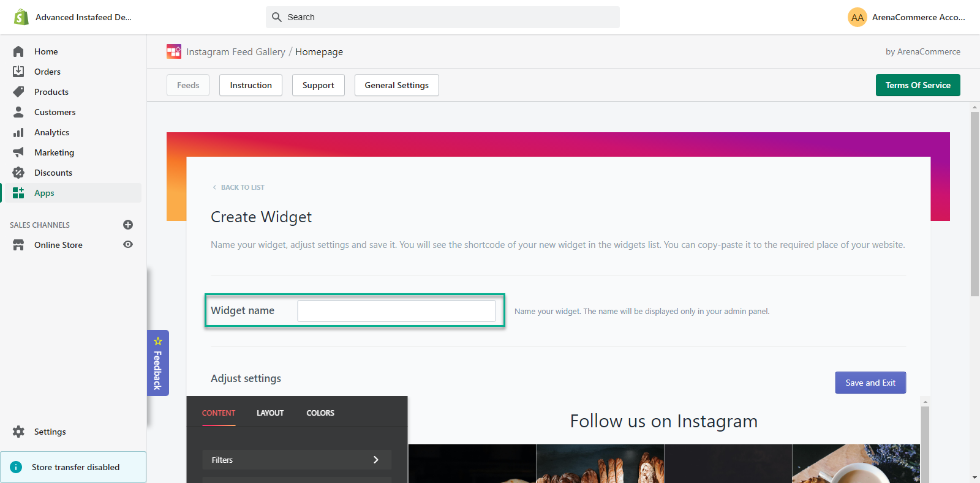
Task: Open the ArenaCommerce account menu
Action: pos(907,17)
